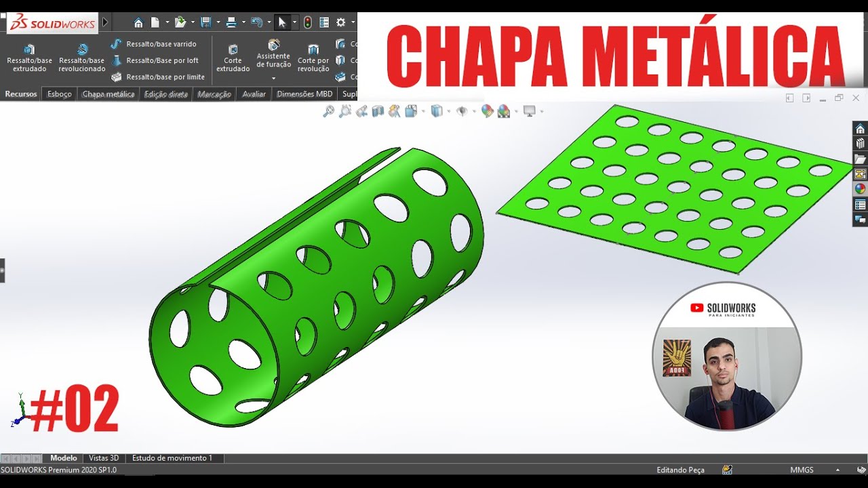Open Display Style cube icon
This screenshot has height=488, width=868.
(x=437, y=111)
